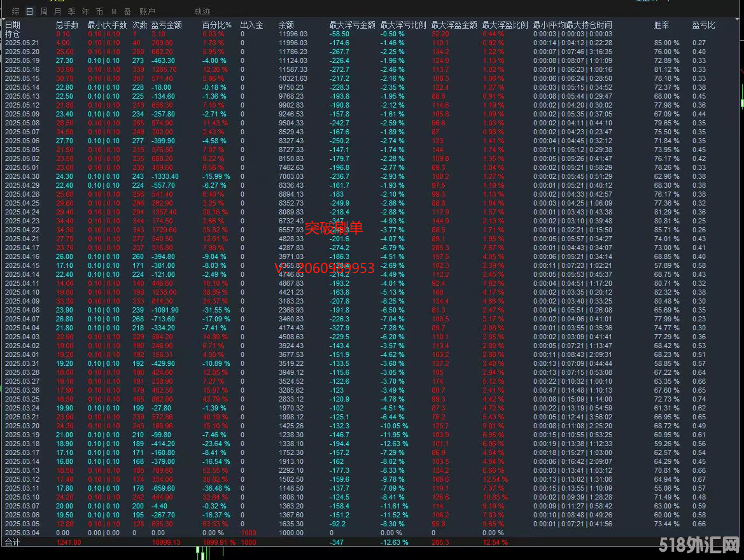Select the 2025.05.21 date row
The width and height of the screenshot is (744, 560).
(22, 43)
